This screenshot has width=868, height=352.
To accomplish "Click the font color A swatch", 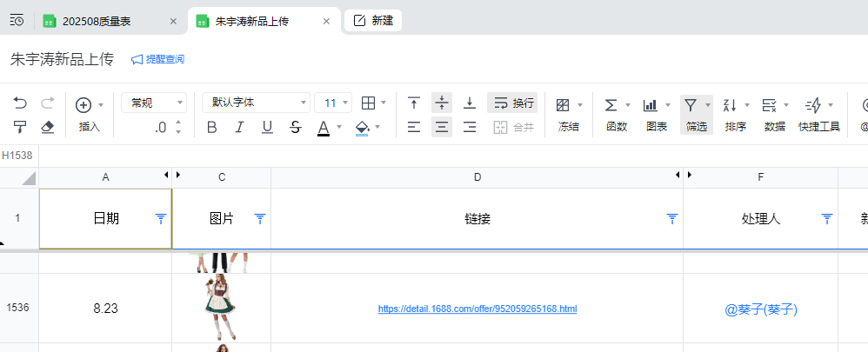I will 324,128.
